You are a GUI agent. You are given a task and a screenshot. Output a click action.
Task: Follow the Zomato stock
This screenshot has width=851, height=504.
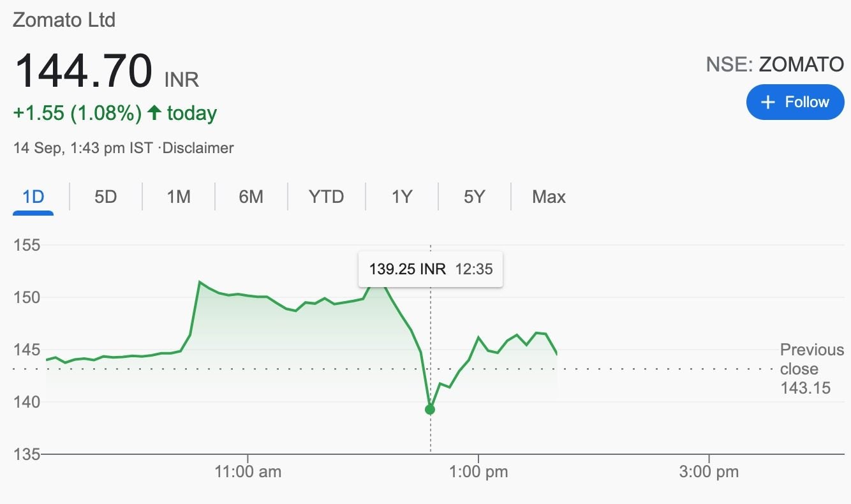pyautogui.click(x=796, y=102)
